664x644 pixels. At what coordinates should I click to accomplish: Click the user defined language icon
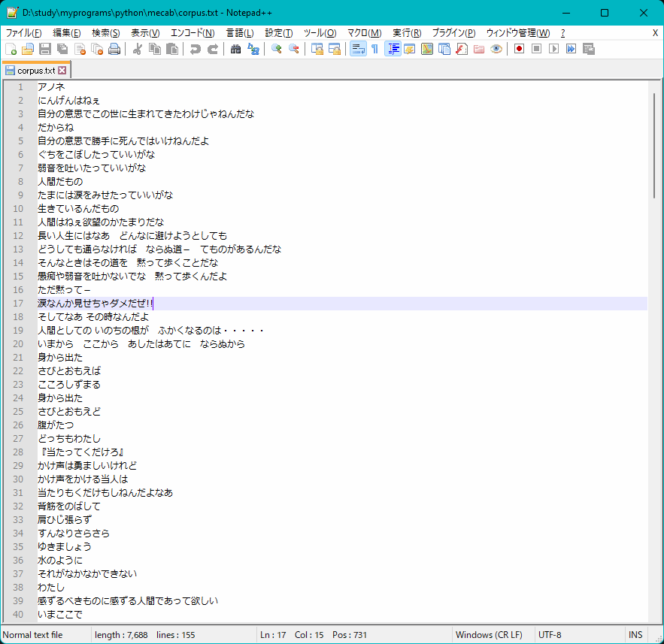[410, 49]
